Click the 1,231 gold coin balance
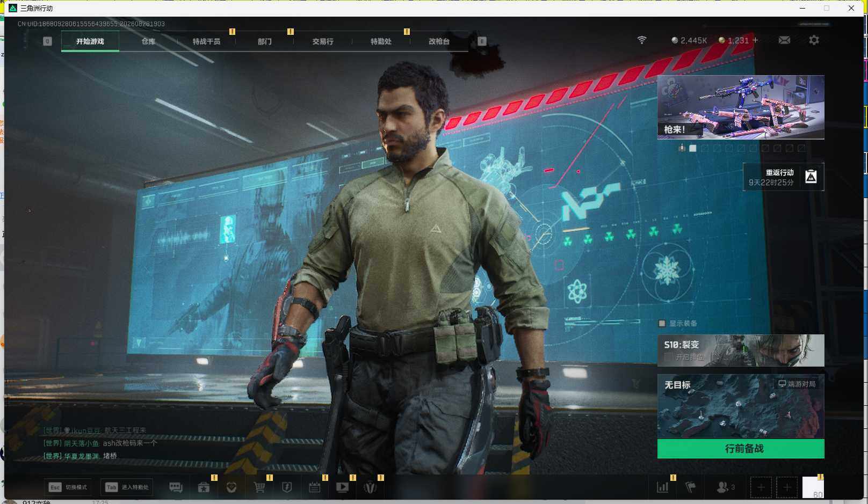 click(x=734, y=40)
